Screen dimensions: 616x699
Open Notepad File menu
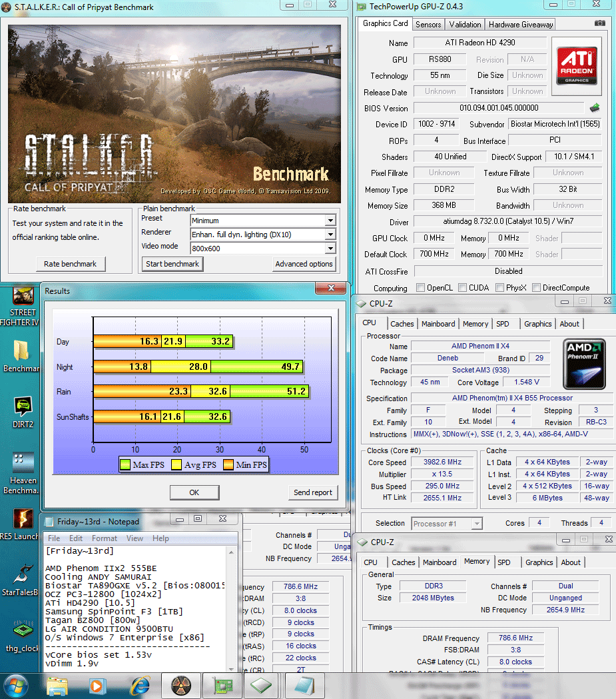coord(54,538)
